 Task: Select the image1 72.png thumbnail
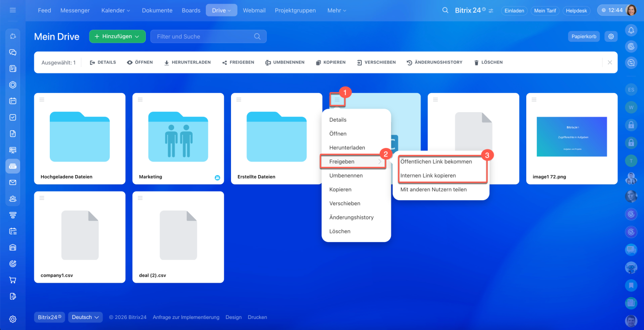pyautogui.click(x=572, y=136)
